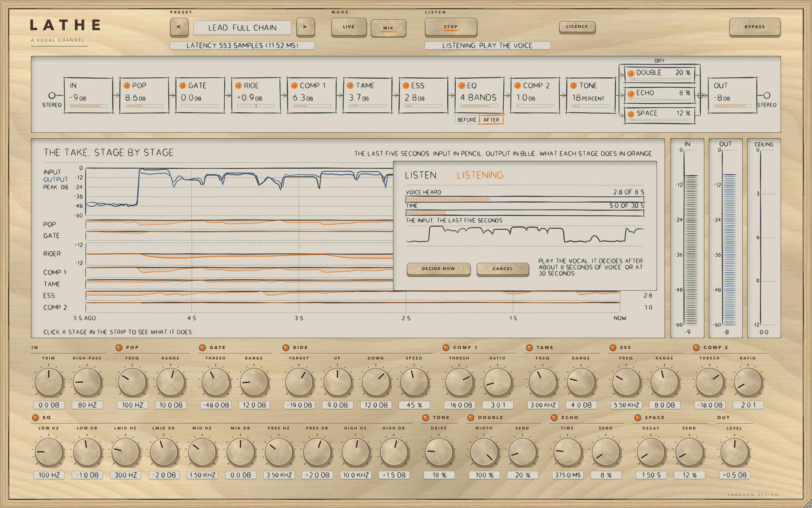Toggle the COMP 1 stage dot in the signal strip
The height and width of the screenshot is (508, 812).
(294, 86)
